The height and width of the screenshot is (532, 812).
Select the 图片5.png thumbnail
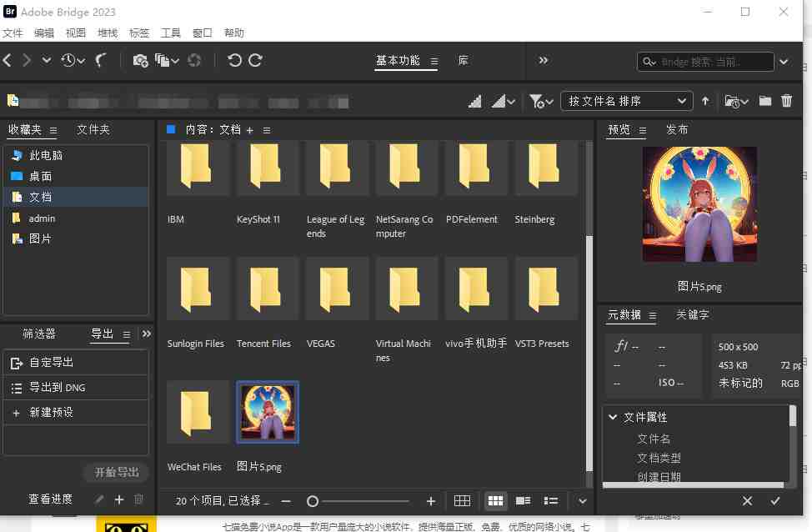point(267,412)
